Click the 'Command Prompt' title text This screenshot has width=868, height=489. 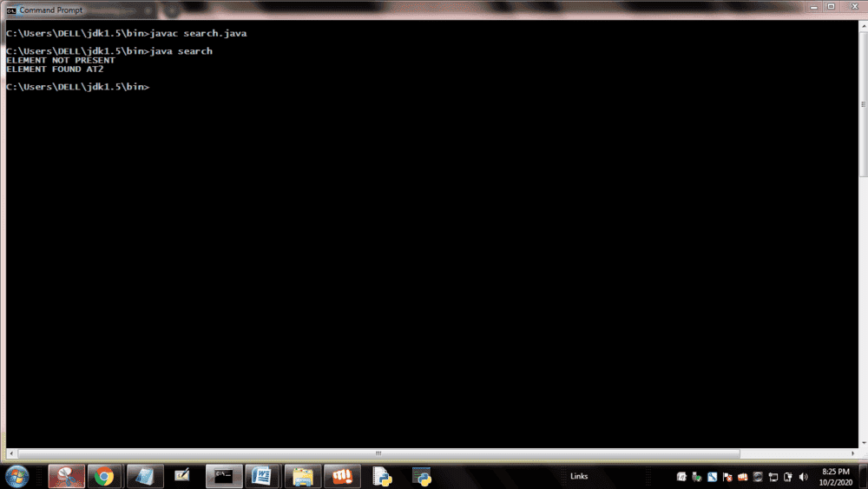[x=51, y=10]
